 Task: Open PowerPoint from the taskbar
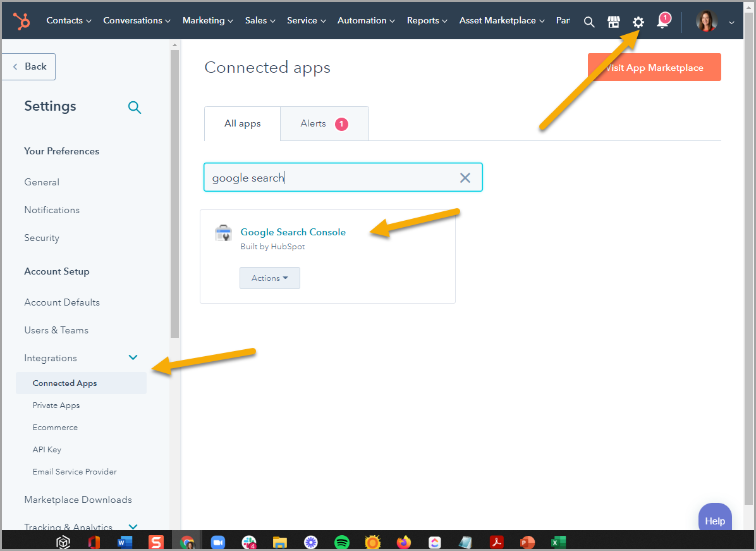coord(527,542)
